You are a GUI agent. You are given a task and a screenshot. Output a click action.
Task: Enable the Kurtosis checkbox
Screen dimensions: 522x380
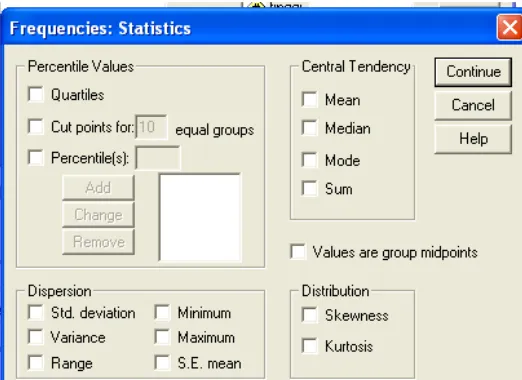[309, 346]
